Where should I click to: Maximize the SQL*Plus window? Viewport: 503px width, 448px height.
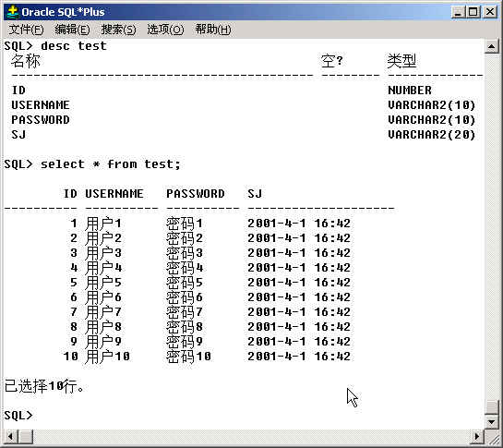click(473, 12)
